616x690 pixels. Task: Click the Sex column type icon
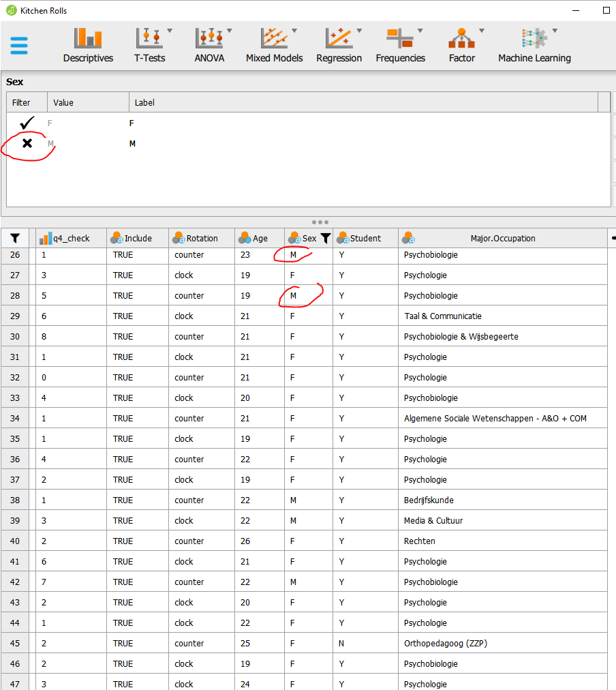294,238
